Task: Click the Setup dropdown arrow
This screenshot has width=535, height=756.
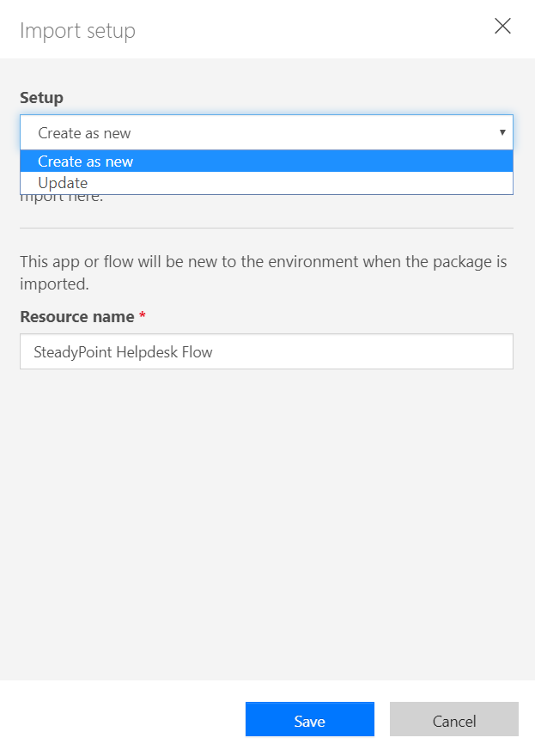Action: (502, 132)
